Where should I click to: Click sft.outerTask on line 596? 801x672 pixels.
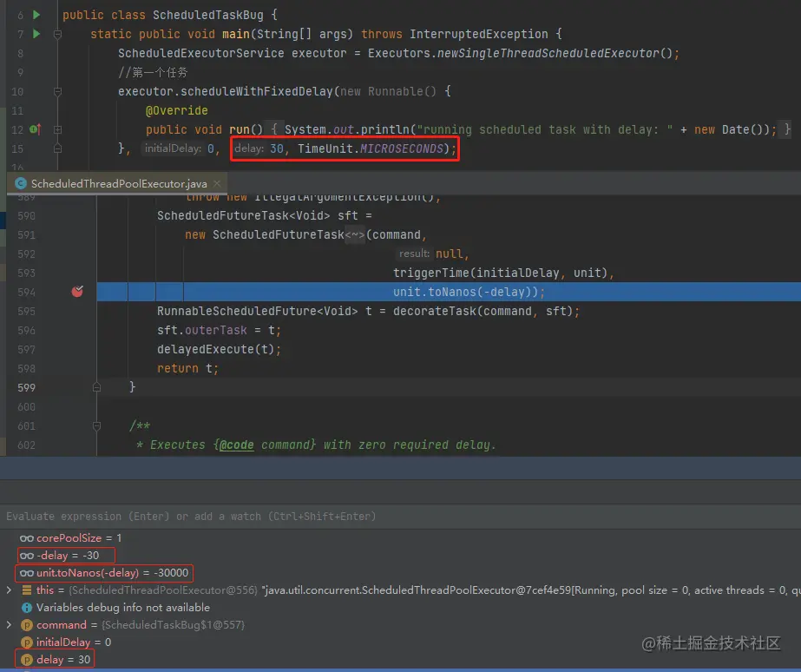[x=202, y=330]
